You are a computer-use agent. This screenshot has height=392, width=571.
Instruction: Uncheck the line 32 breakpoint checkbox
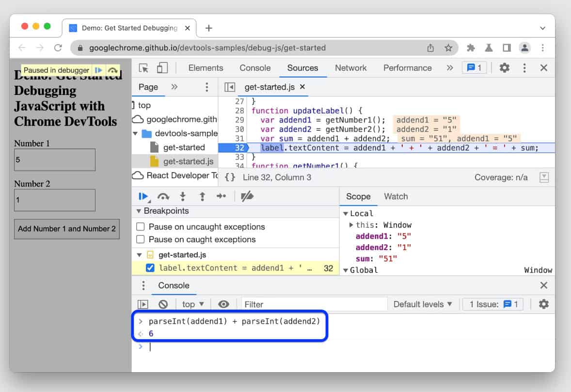pyautogui.click(x=150, y=268)
